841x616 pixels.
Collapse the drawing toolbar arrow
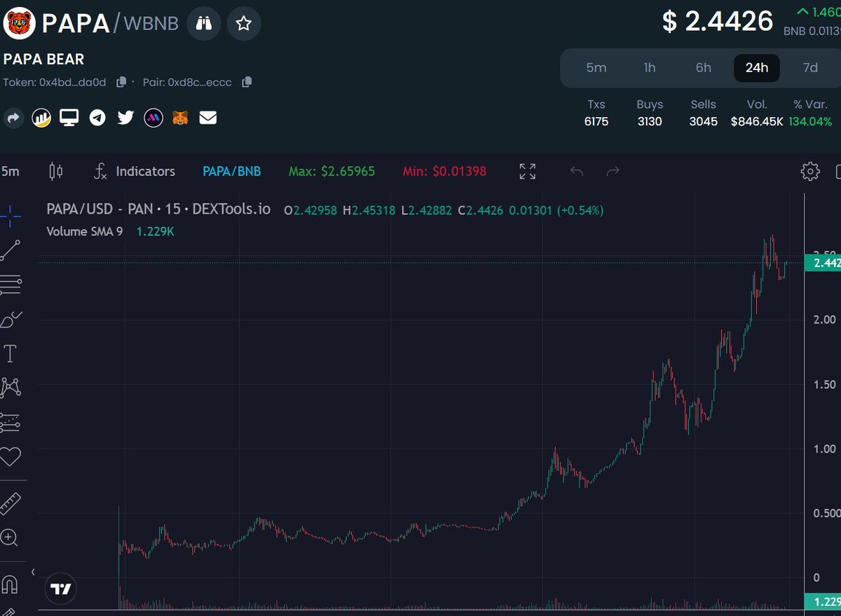[32, 572]
